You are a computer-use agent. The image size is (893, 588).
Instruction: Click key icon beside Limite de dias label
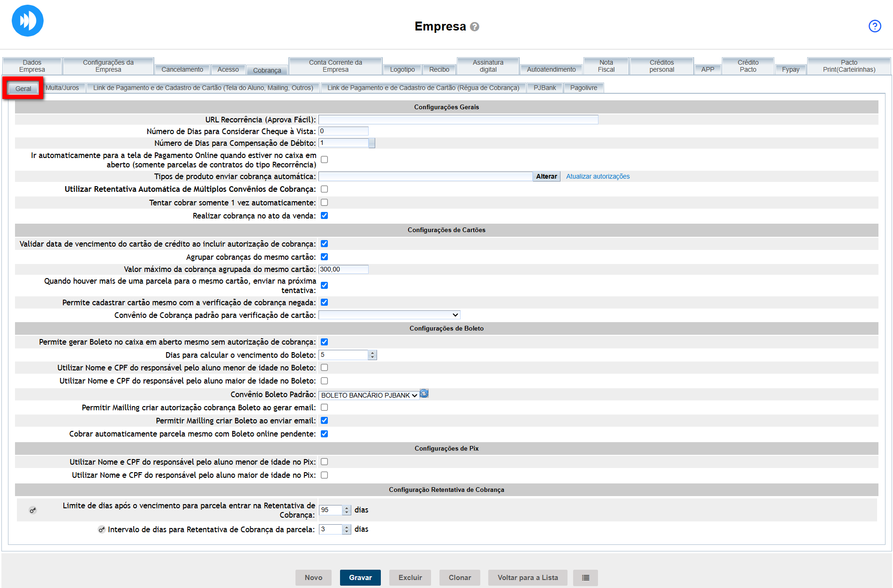pos(32,510)
